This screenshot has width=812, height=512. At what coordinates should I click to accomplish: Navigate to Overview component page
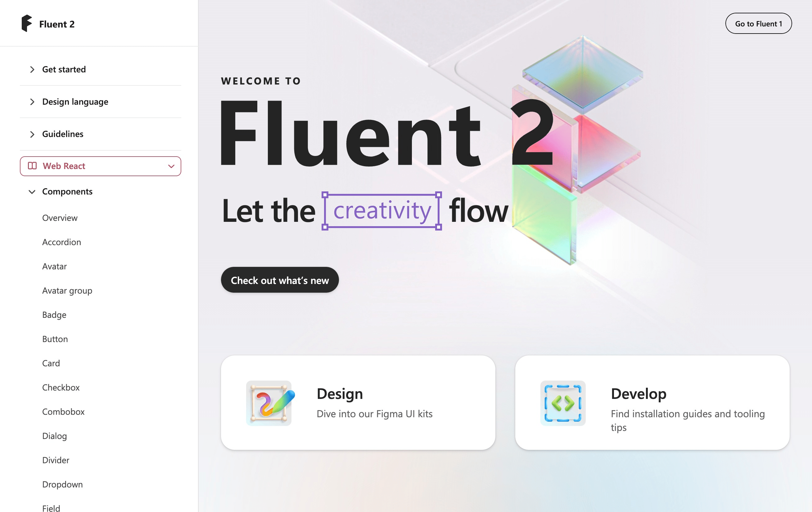click(x=59, y=217)
